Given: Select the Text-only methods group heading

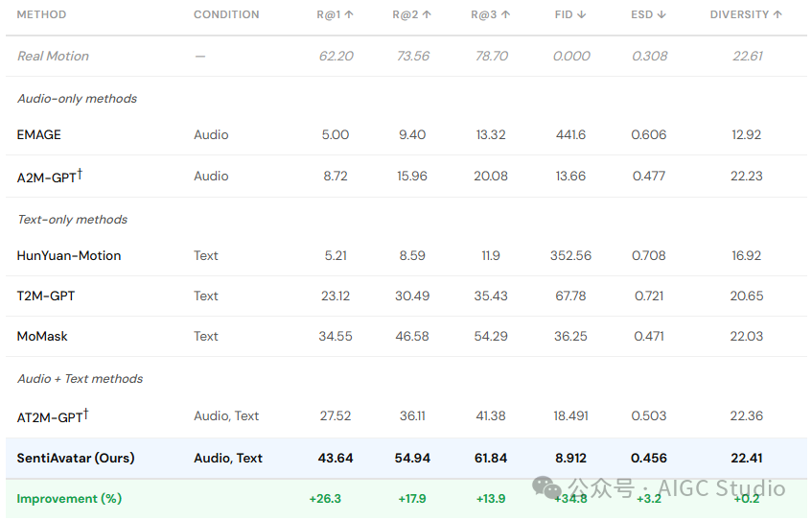Looking at the screenshot, I should 73,220.
